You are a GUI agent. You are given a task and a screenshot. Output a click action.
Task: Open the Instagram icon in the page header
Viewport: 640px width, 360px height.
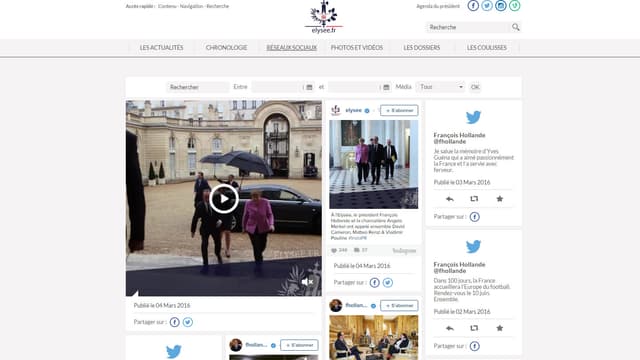coord(501,6)
